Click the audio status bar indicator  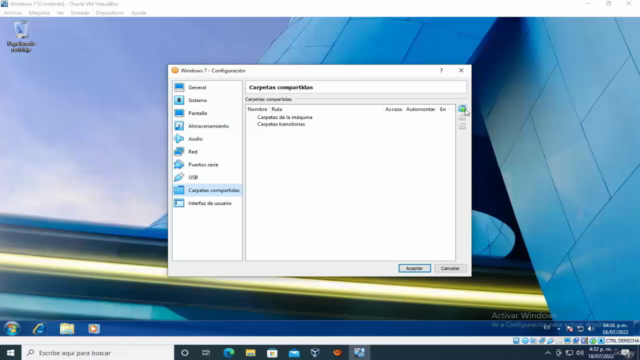(x=533, y=340)
